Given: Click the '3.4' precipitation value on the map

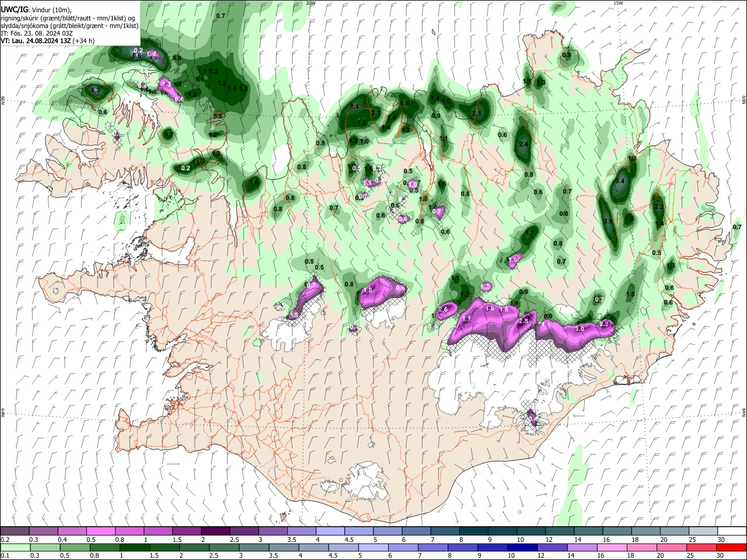Looking at the screenshot, I should (620, 181).
